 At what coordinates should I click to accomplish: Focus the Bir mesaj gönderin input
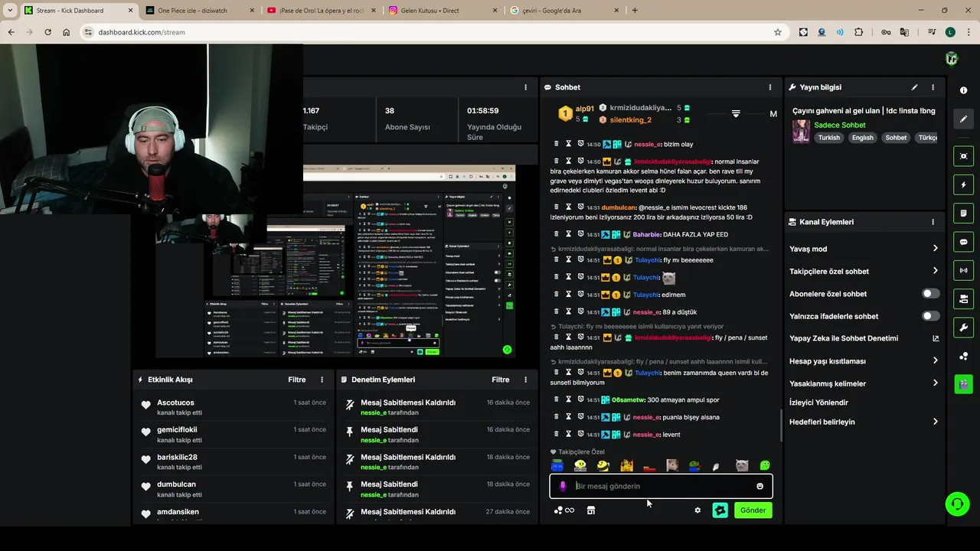pos(661,486)
